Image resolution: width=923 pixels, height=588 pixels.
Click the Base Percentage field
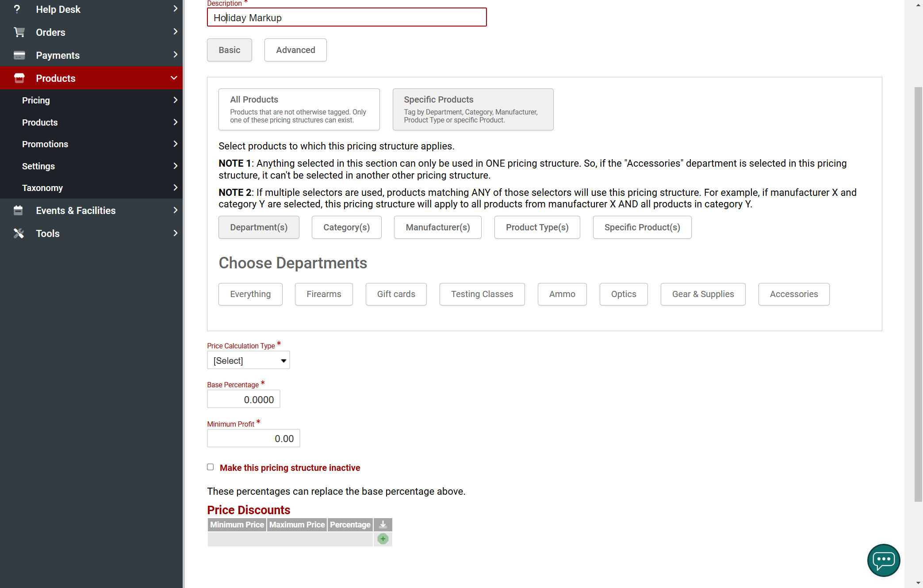coord(244,399)
